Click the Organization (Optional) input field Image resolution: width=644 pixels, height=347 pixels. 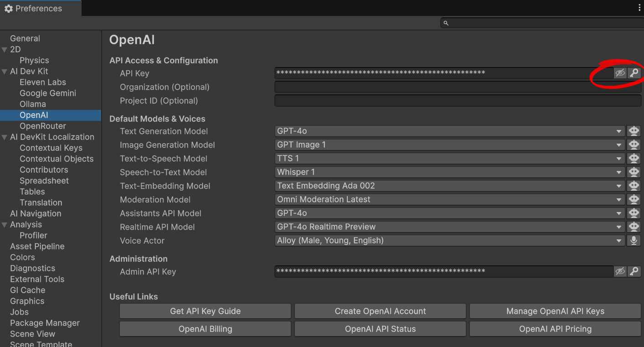(x=458, y=87)
